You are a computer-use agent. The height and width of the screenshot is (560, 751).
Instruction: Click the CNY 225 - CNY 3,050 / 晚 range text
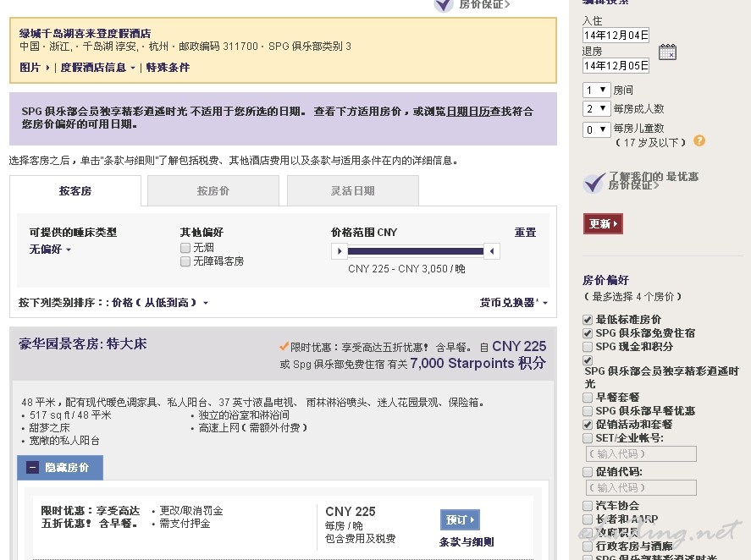point(406,269)
